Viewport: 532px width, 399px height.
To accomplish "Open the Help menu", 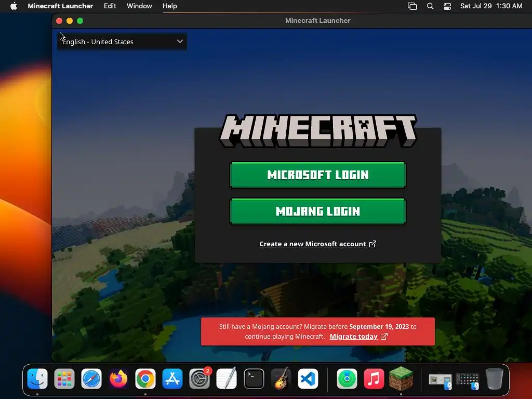I will (170, 6).
